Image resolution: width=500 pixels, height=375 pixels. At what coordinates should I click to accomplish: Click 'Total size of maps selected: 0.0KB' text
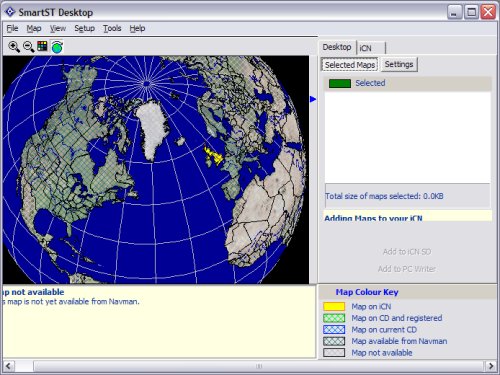pos(384,196)
